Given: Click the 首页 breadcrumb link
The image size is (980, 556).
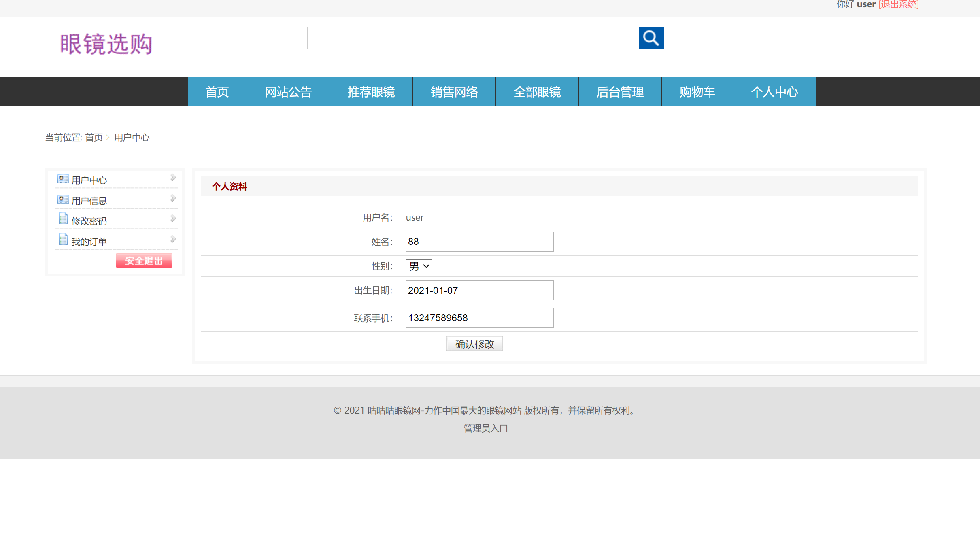Looking at the screenshot, I should [94, 138].
